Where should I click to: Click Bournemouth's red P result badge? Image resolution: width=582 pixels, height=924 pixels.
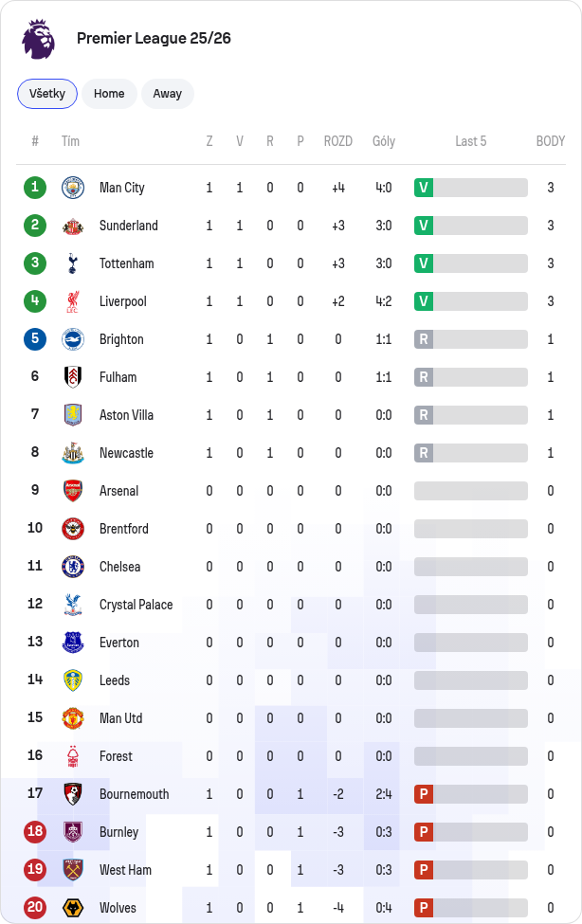424,794
